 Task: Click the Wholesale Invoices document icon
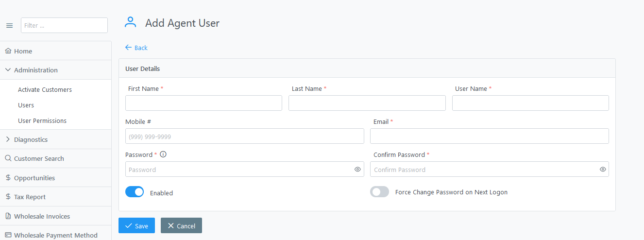8,216
